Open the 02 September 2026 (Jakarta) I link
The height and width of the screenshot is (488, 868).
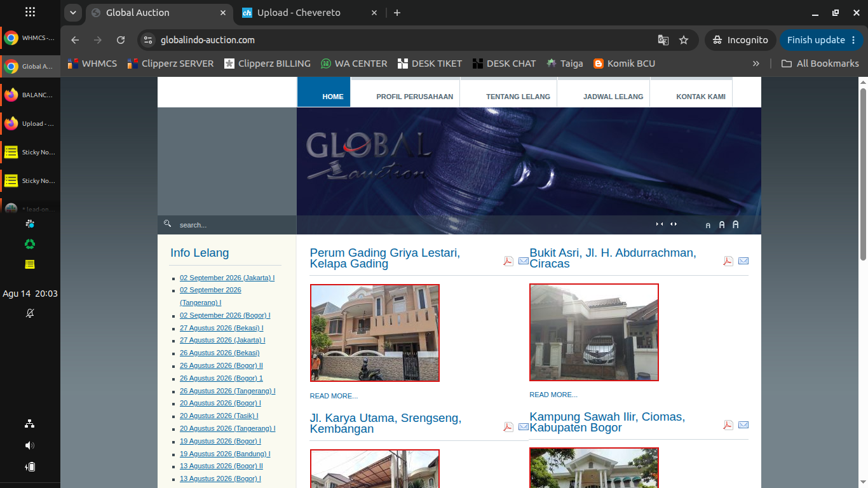[x=227, y=278]
